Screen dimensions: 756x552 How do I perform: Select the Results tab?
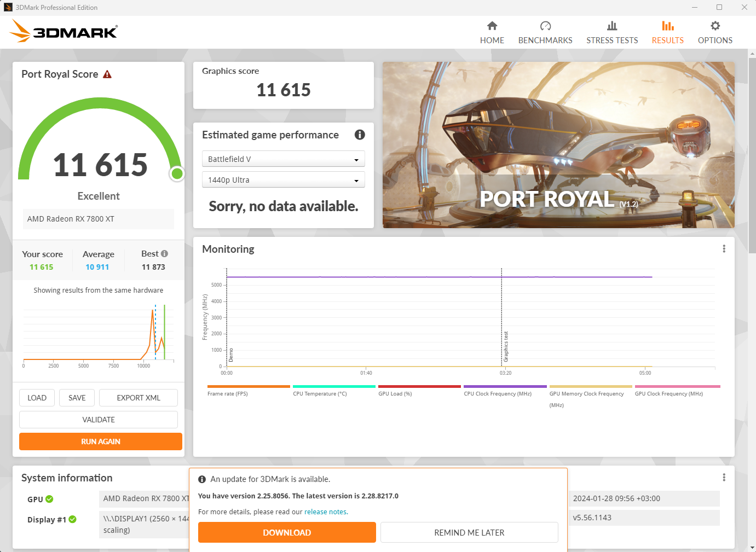(x=667, y=33)
